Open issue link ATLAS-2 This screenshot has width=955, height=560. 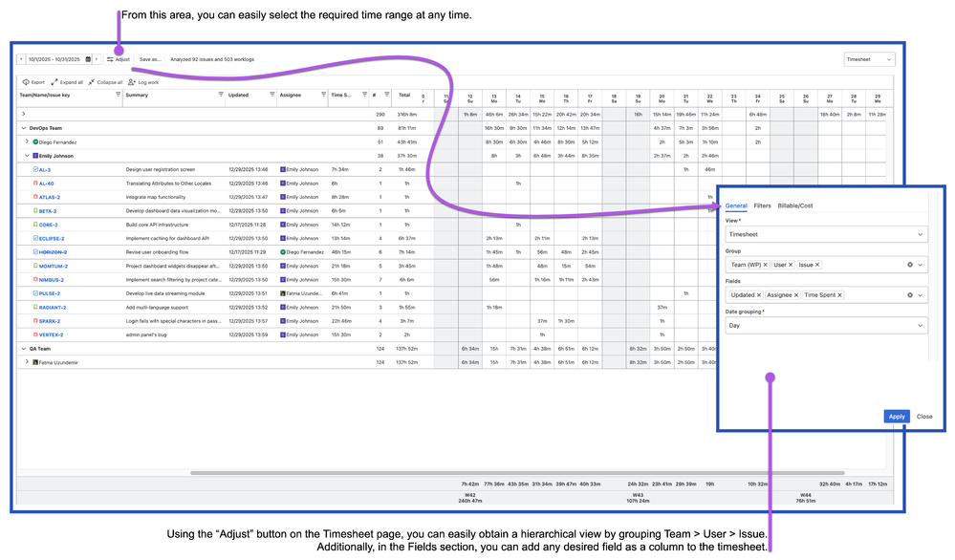click(50, 197)
